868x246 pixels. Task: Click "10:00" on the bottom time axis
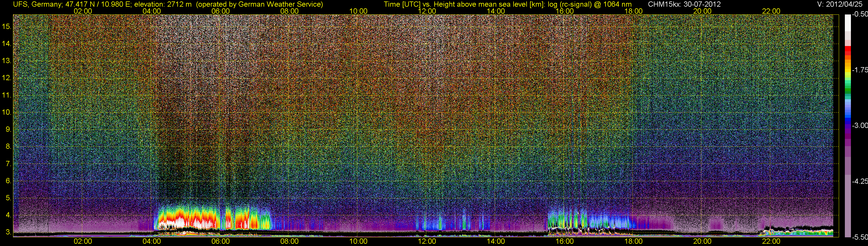click(x=358, y=241)
